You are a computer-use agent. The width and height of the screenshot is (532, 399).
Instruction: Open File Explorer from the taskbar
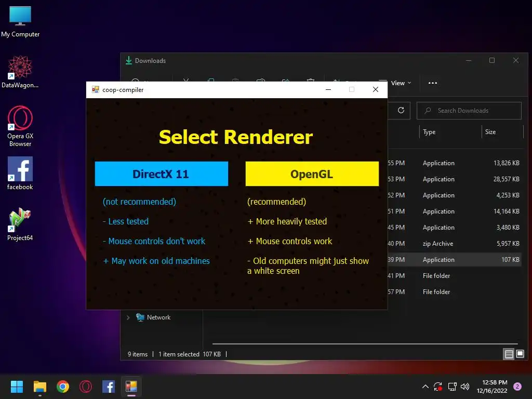click(39, 387)
